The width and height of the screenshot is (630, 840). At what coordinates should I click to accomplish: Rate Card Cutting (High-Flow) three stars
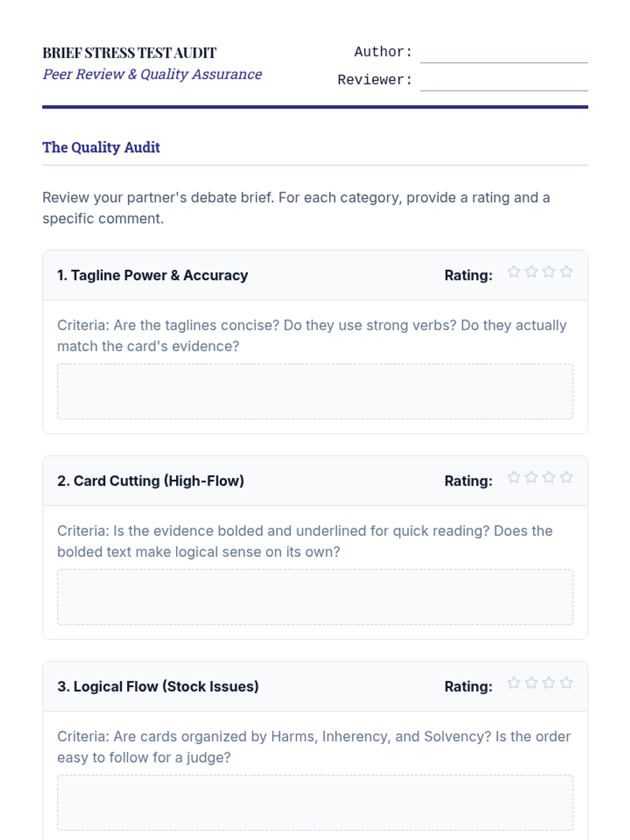coord(549,477)
